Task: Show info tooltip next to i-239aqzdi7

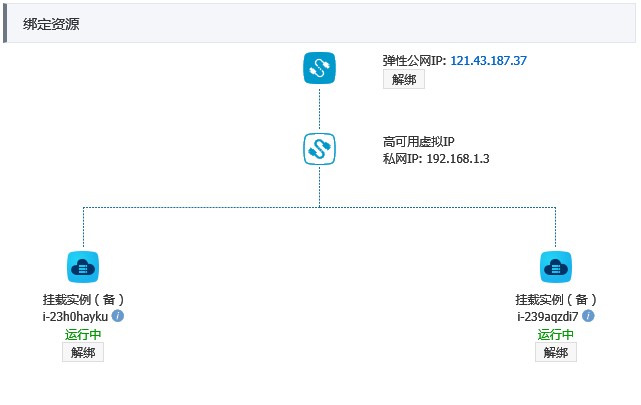Action: pyautogui.click(x=588, y=316)
